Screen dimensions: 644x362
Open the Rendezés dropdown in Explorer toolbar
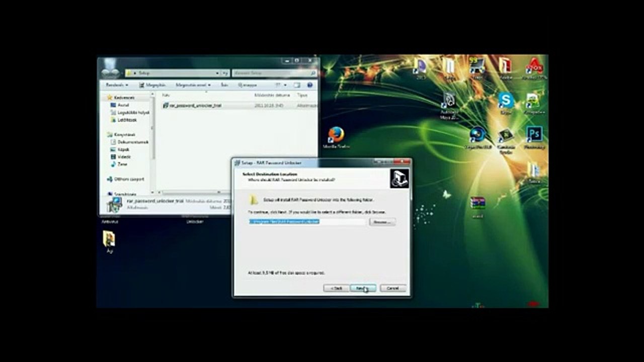(x=117, y=85)
